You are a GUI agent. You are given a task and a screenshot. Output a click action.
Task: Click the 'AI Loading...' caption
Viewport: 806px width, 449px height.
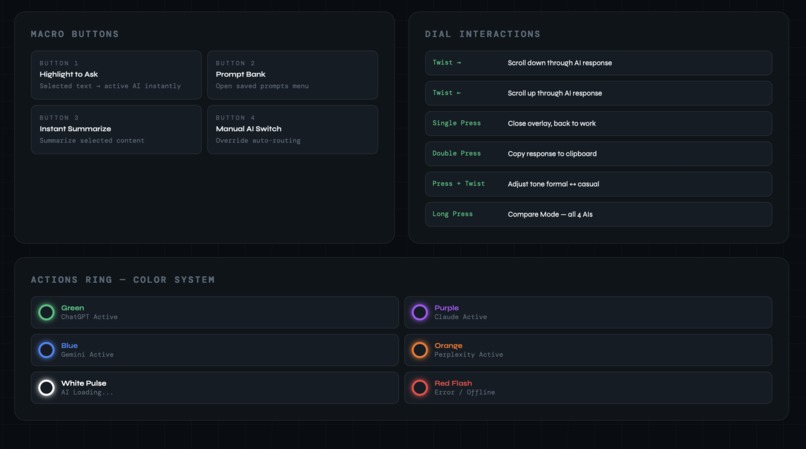coord(86,392)
